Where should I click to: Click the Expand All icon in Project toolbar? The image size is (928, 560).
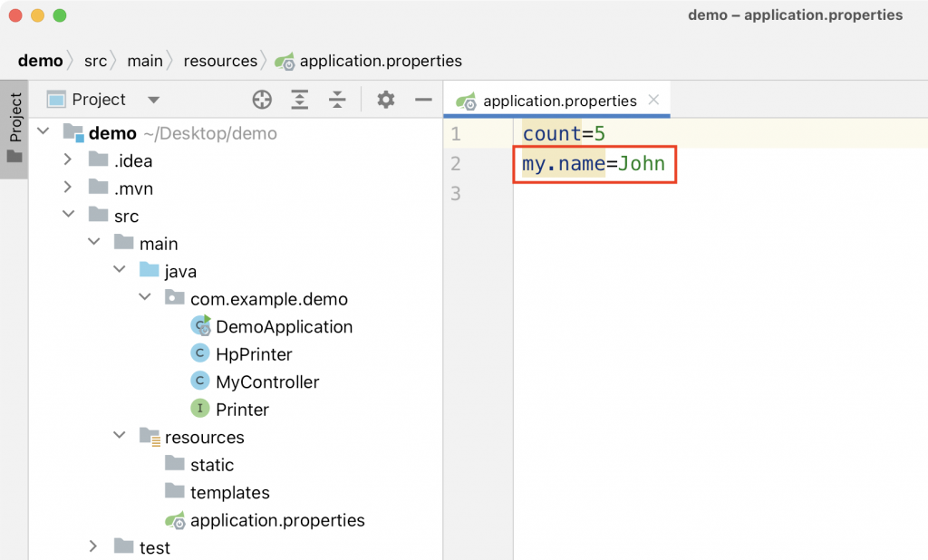[300, 100]
